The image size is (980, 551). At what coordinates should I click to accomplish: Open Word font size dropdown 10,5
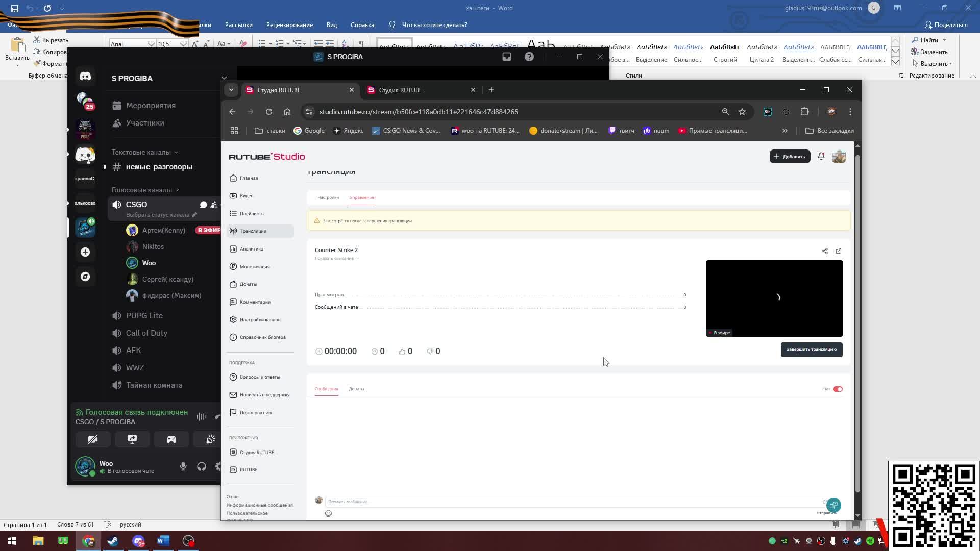tap(183, 44)
